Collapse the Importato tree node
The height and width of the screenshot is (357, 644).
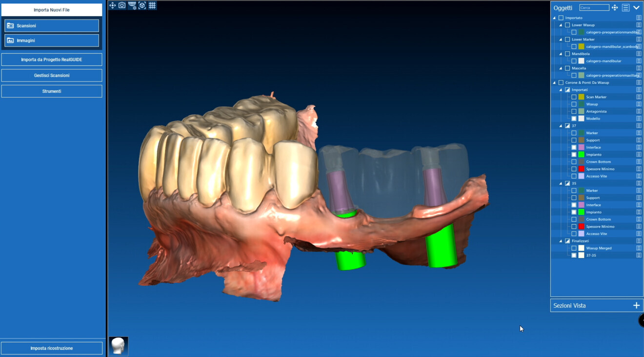click(x=555, y=18)
